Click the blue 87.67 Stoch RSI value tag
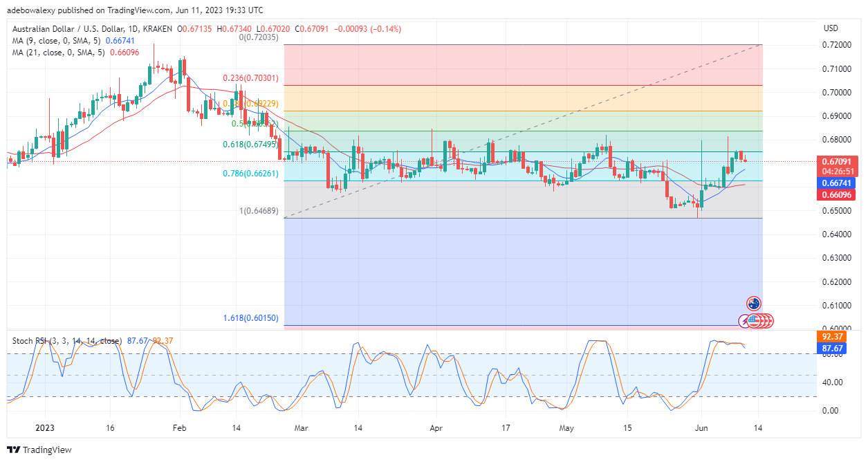The width and height of the screenshot is (868, 462). click(830, 349)
